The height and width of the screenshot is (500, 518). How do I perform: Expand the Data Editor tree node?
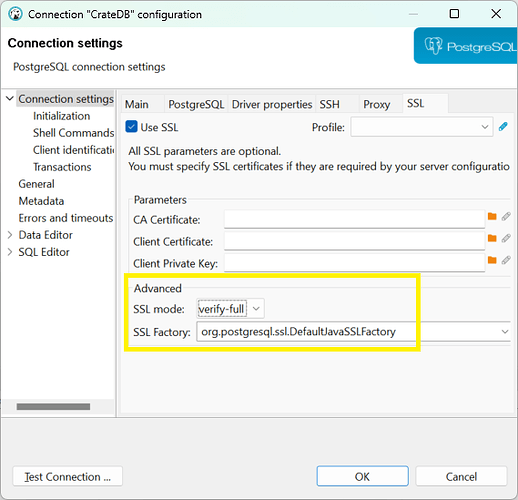tap(10, 235)
